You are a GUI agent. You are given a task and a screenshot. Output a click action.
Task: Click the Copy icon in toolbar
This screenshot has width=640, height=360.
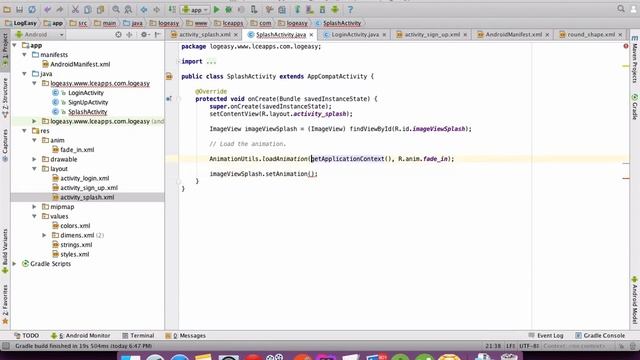[x=88, y=9]
